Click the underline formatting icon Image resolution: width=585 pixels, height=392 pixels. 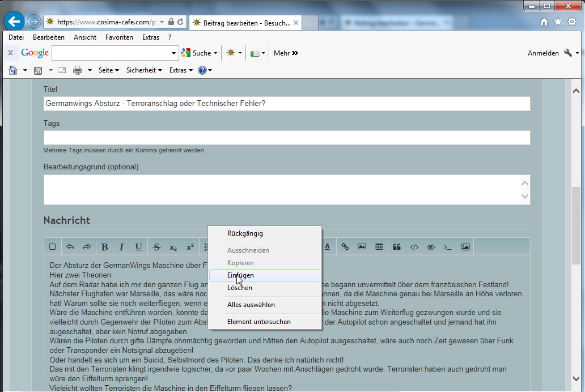coord(138,247)
